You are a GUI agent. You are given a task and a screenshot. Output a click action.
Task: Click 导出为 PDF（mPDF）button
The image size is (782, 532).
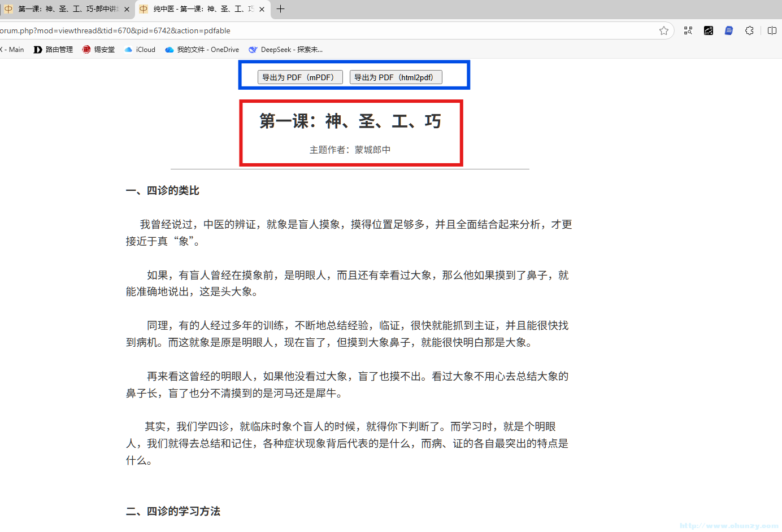click(x=300, y=77)
